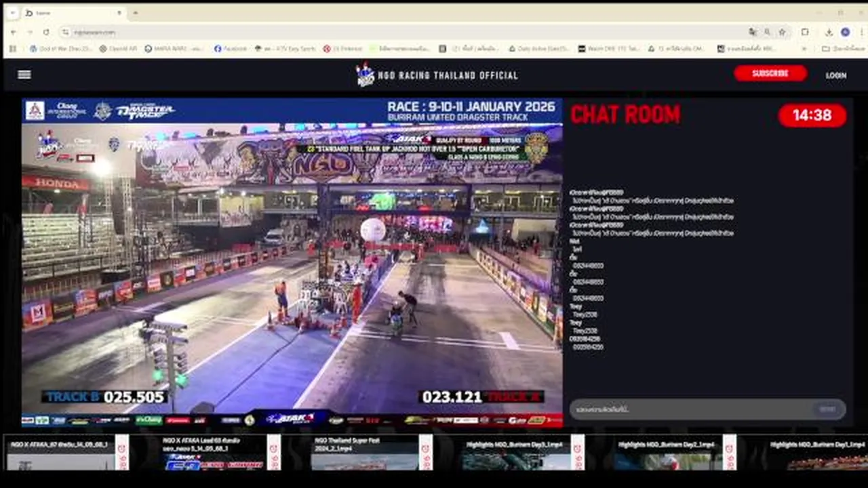This screenshot has height=488, width=868.
Task: Click the translate page icon
Action: click(x=753, y=32)
